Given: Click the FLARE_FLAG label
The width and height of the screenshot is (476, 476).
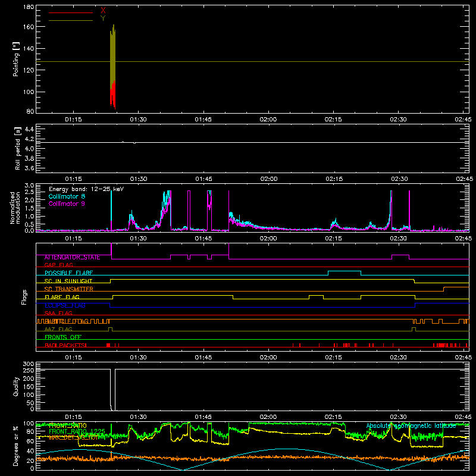Looking at the screenshot, I should (x=62, y=297).
